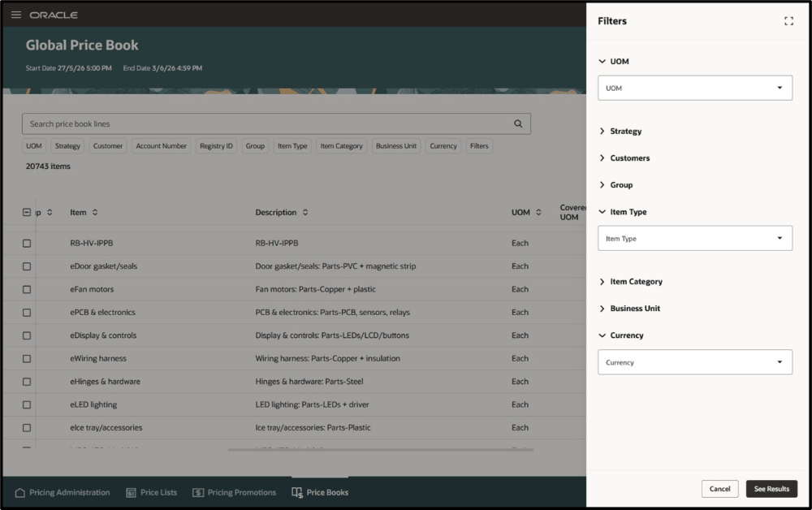Screen dimensions: 812x510
Task: Expand the Business Unit filter section
Action: (602, 309)
